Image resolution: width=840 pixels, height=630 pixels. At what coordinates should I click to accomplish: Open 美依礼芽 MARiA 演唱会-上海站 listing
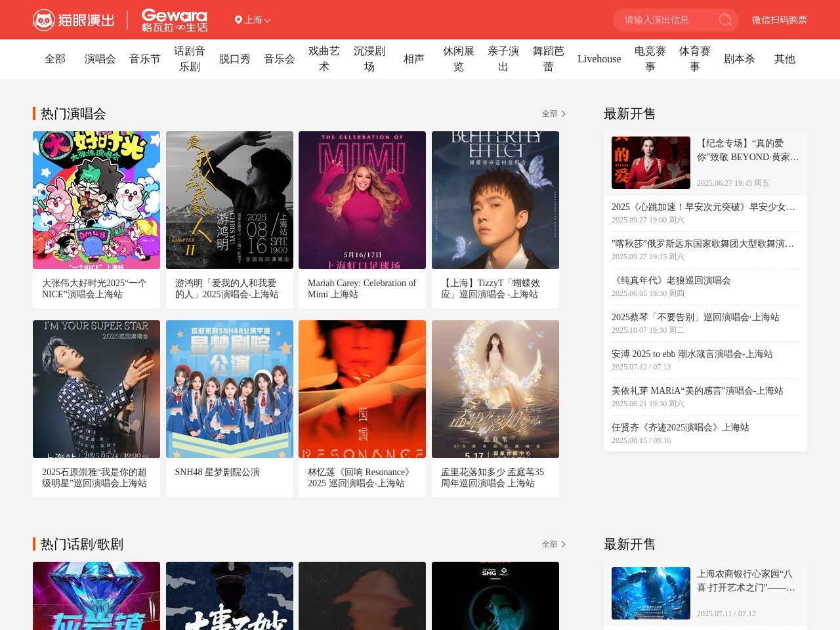[705, 396]
